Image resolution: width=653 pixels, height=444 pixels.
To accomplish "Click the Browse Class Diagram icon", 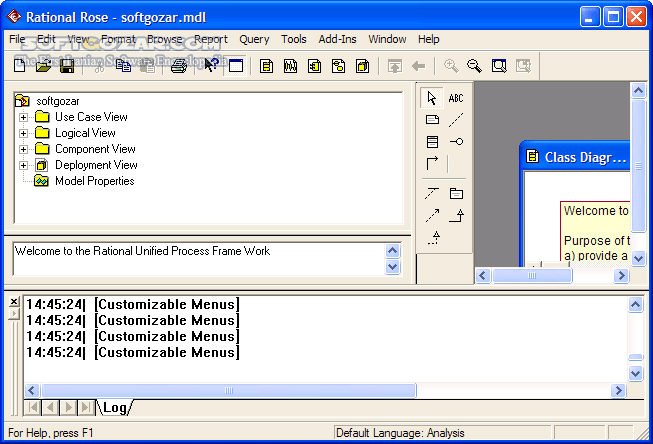I will tap(267, 66).
